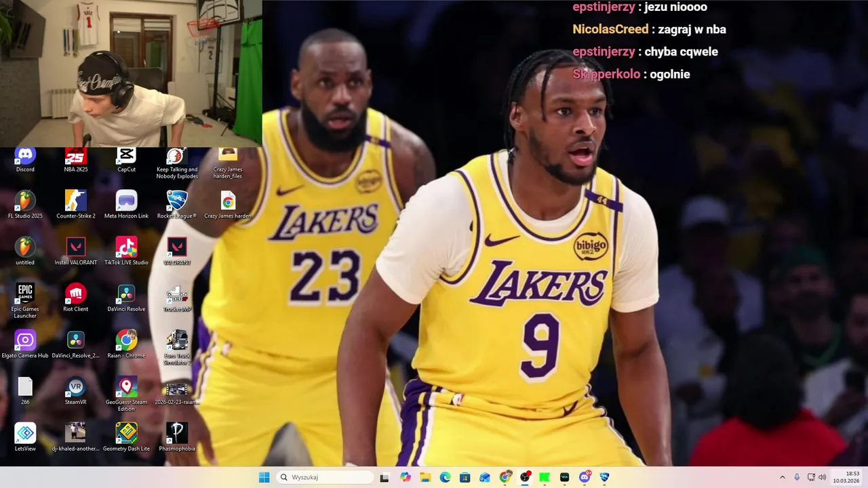Click the webcam overlay of the streamer
The width and height of the screenshot is (868, 488).
(131, 73)
